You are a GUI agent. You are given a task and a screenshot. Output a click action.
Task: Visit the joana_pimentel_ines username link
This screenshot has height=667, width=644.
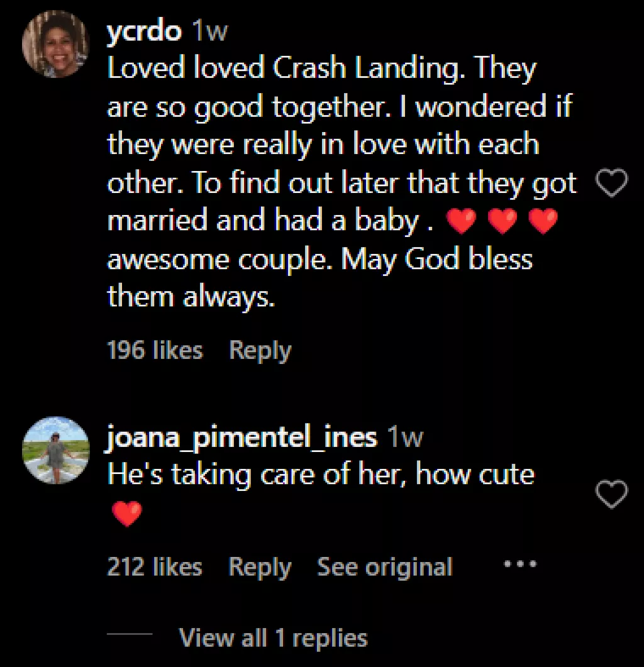(x=242, y=438)
